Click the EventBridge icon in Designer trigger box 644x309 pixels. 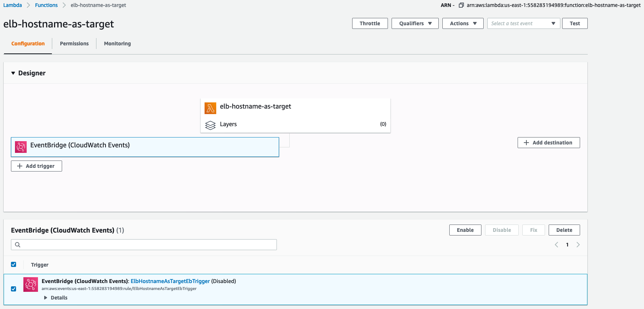21,147
